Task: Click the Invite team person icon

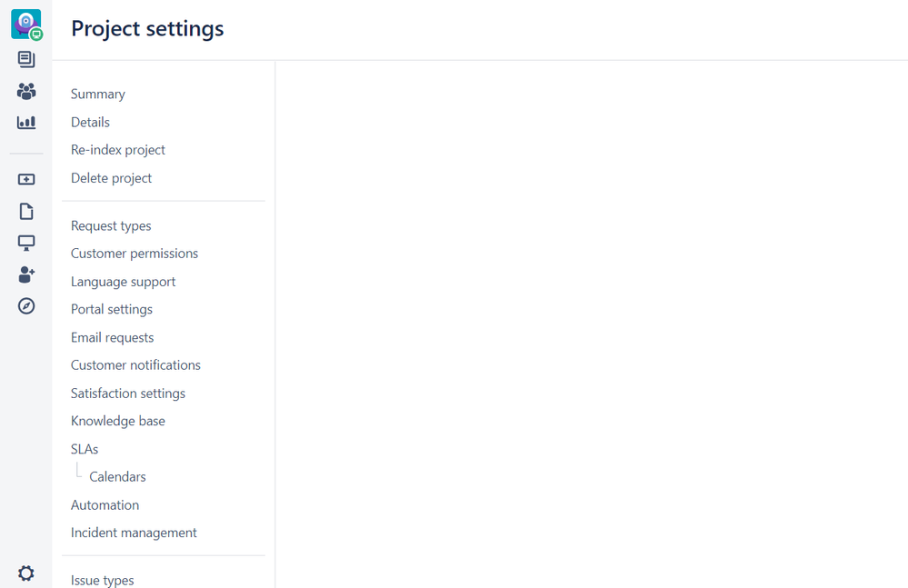Action: click(x=25, y=274)
